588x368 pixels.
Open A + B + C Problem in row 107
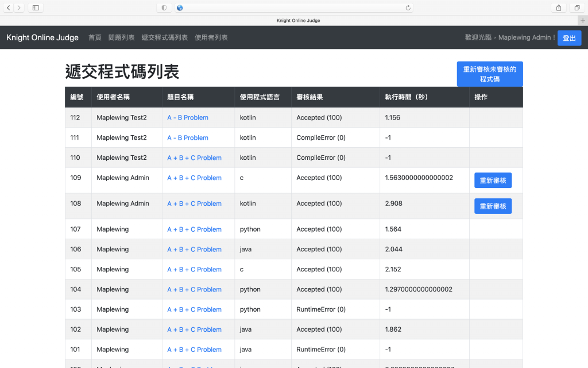point(194,229)
